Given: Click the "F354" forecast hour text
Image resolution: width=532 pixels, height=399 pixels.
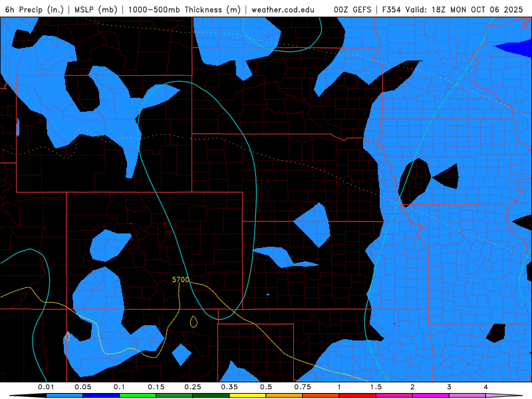Looking at the screenshot, I should 391,9.
